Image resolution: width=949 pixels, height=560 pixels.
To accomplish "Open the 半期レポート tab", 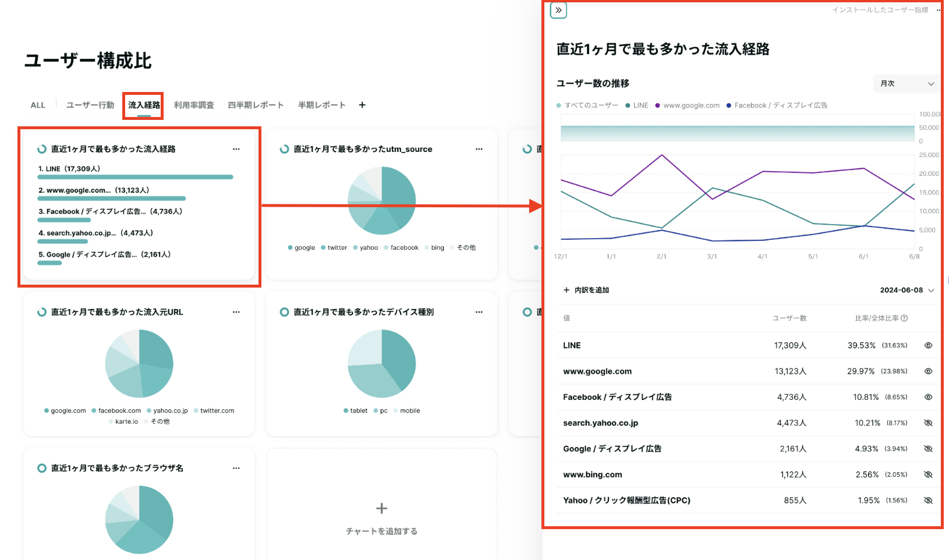I will click(322, 105).
